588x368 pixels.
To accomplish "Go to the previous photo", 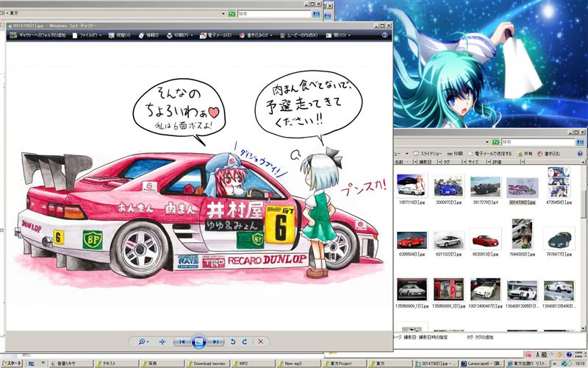I will (182, 342).
